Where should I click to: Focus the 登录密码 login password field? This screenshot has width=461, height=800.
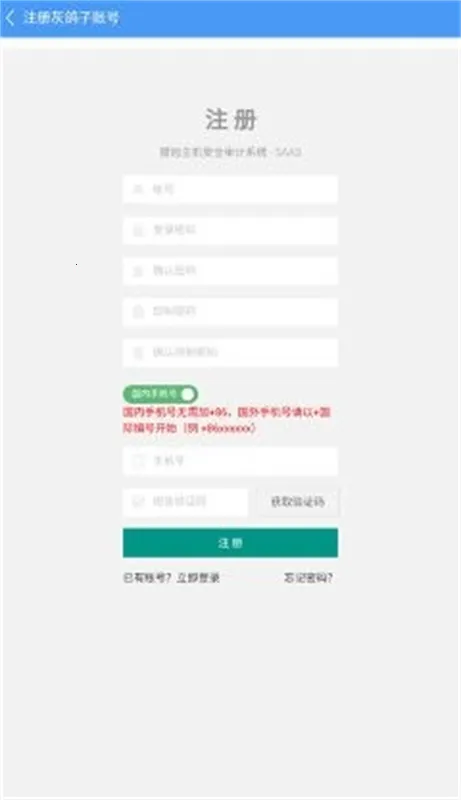[x=230, y=230]
